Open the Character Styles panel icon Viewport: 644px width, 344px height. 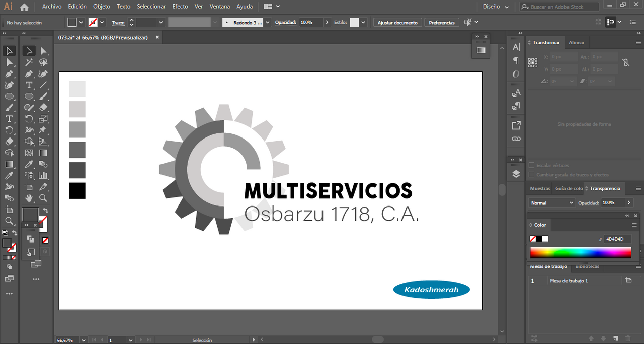pyautogui.click(x=516, y=93)
